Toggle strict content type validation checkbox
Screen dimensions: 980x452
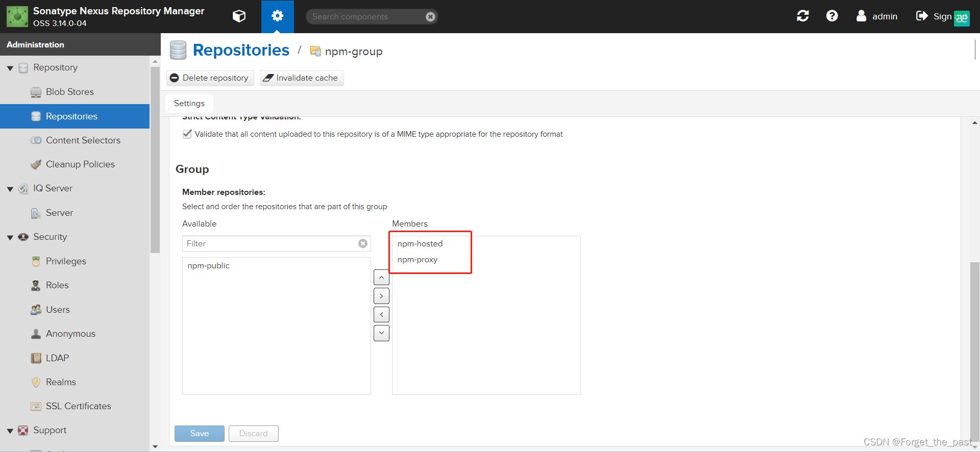[x=187, y=134]
